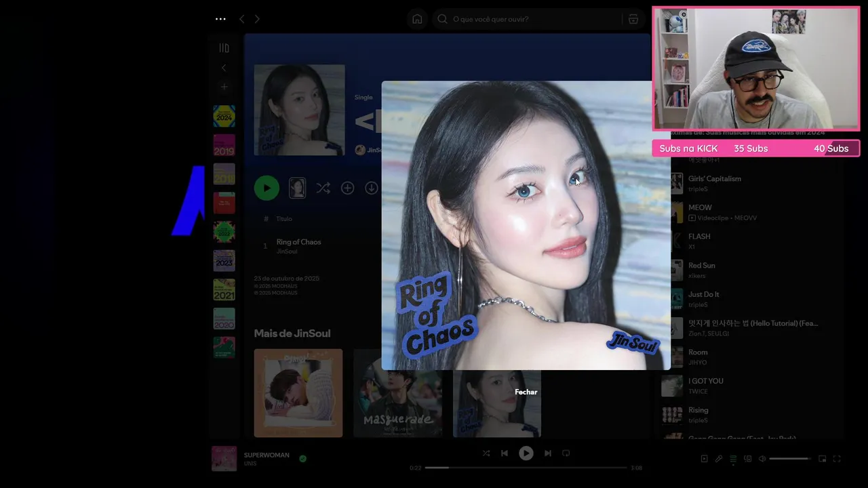
Task: Go back with the left arrow
Action: (x=241, y=19)
